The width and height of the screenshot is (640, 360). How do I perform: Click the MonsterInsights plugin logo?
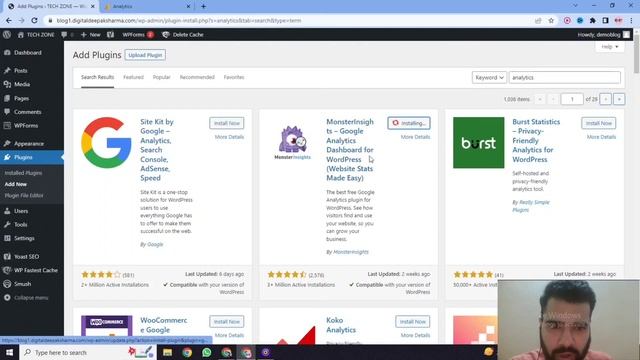tap(293, 142)
